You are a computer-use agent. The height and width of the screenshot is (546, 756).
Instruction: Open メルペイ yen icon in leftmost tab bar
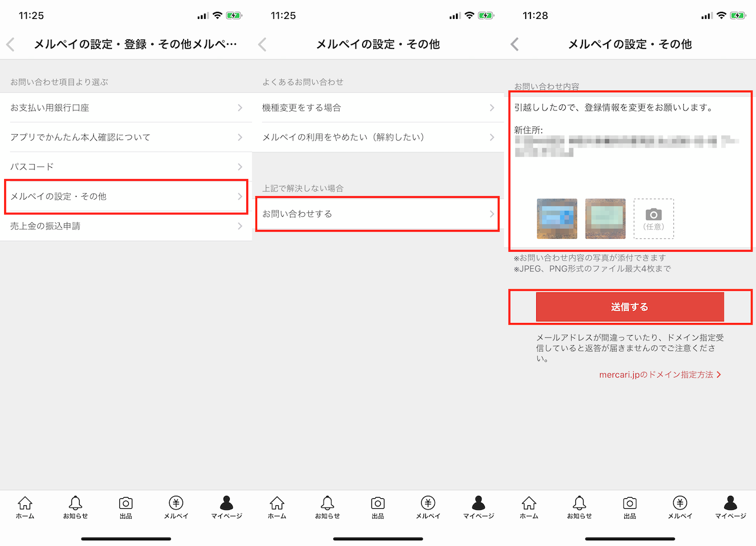pyautogui.click(x=176, y=508)
